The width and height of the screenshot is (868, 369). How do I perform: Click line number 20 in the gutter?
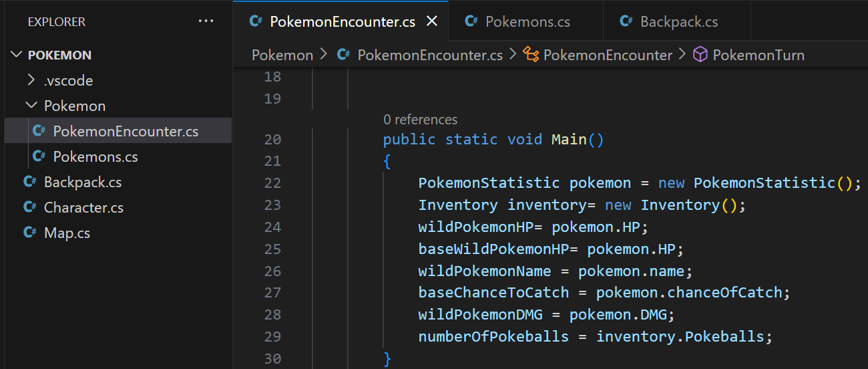[x=272, y=139]
